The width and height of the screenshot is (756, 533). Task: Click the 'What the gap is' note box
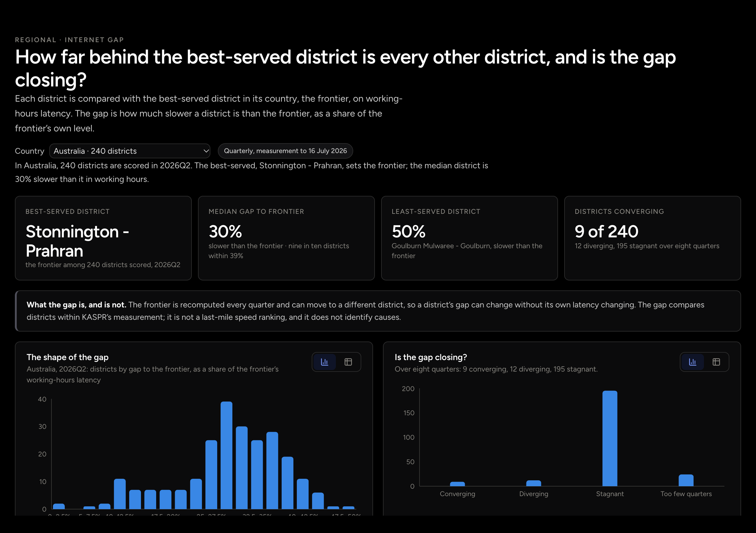[378, 311]
